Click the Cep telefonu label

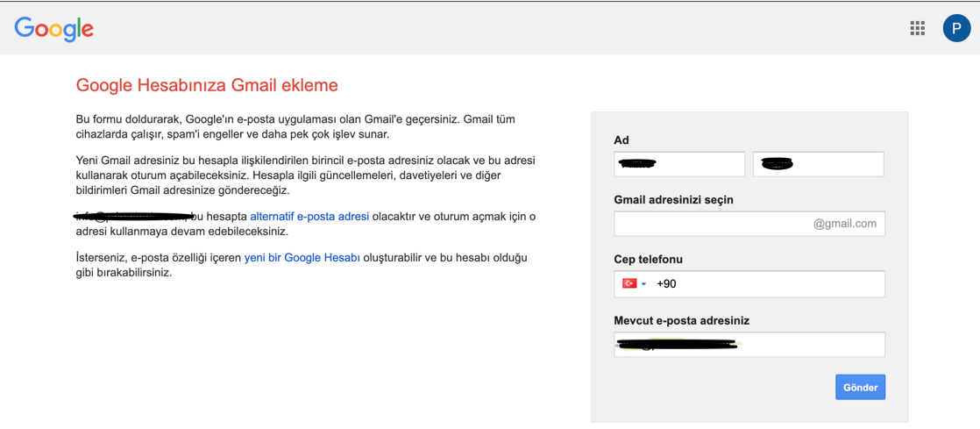[648, 260]
